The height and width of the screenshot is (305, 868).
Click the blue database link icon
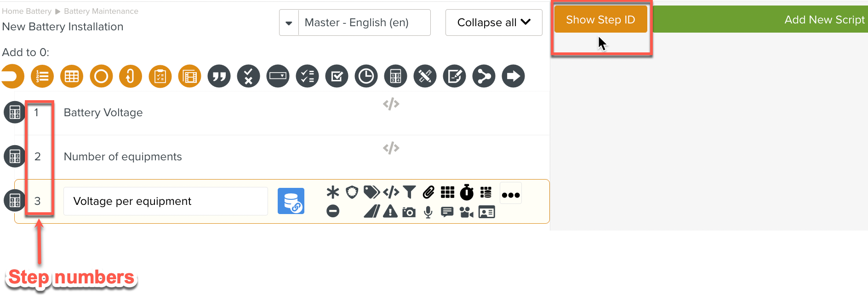point(291,201)
